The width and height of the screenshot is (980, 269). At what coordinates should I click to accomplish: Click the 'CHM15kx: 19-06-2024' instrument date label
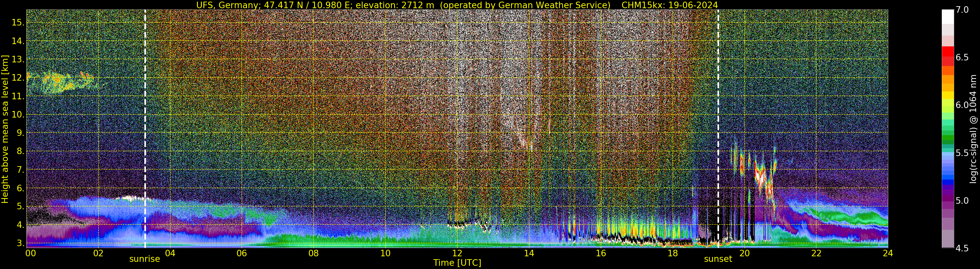(x=669, y=5)
